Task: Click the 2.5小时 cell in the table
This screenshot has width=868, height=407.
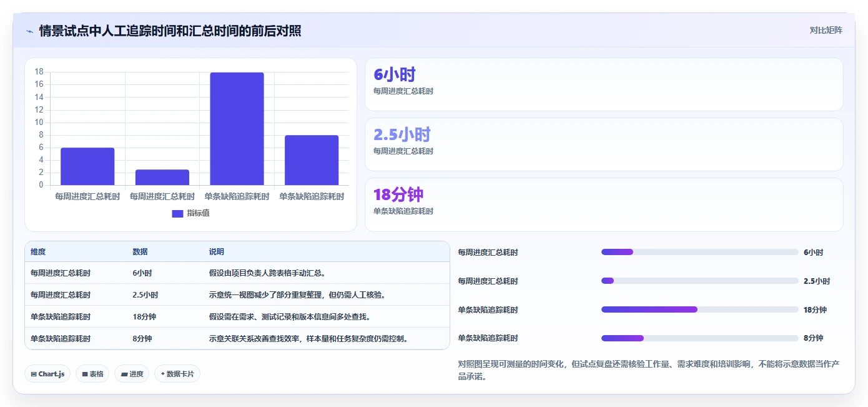Action: coord(145,295)
